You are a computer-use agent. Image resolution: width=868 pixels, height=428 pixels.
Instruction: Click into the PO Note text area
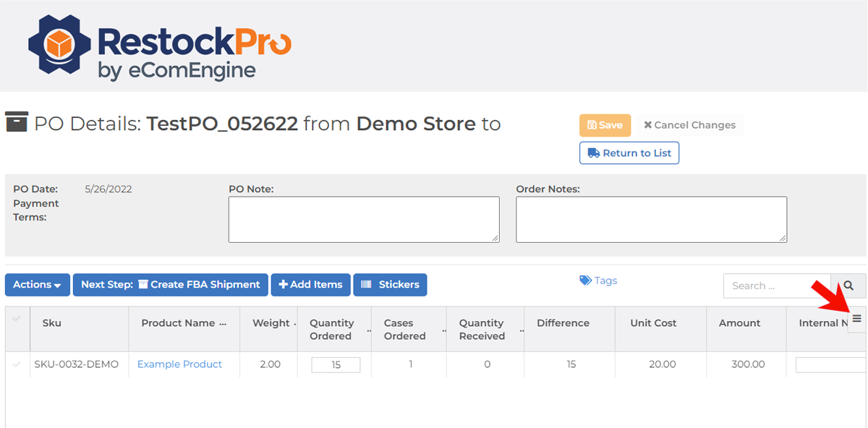[x=363, y=220]
